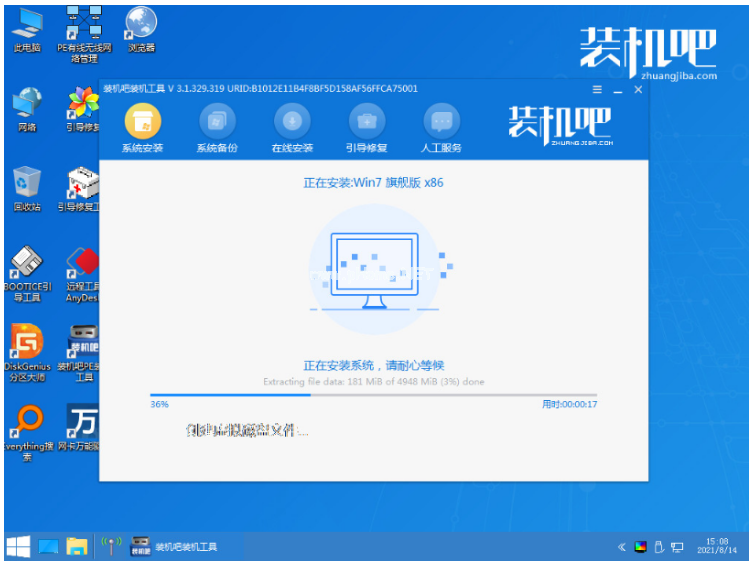Select the 系统安装 tab icon

tap(143, 122)
